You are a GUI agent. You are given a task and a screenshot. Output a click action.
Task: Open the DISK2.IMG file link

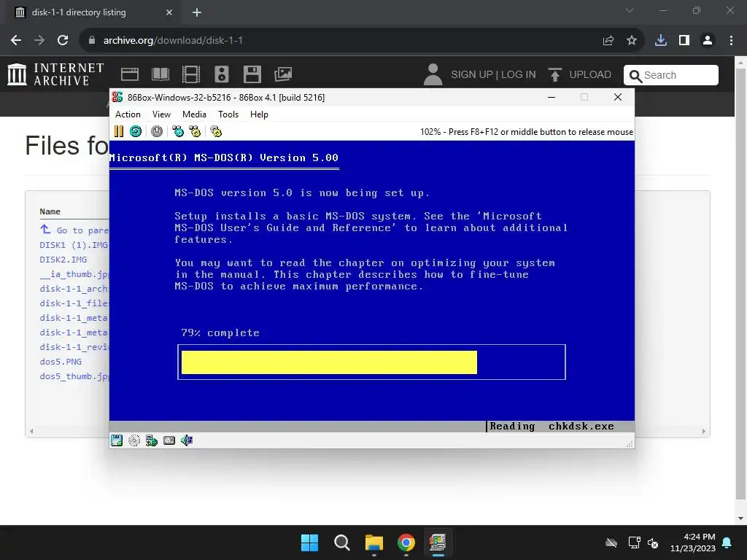(63, 260)
